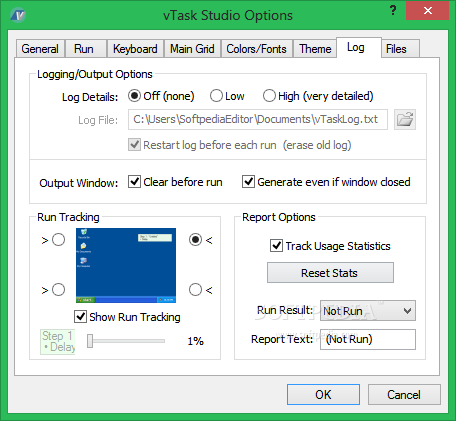456x421 pixels.
Task: Click the Log File path field
Action: (x=258, y=119)
